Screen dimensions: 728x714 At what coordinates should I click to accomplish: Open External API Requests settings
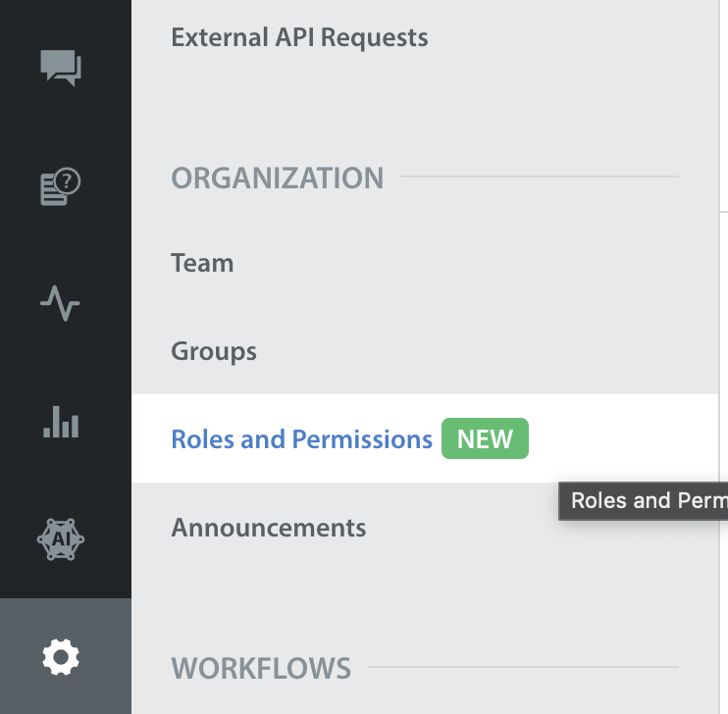click(x=299, y=37)
